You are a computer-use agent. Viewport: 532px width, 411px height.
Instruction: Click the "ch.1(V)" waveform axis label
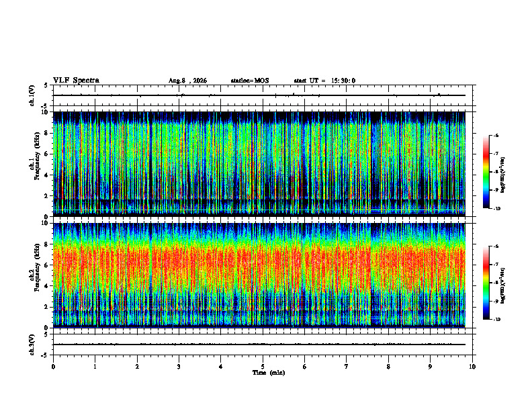tap(32, 95)
